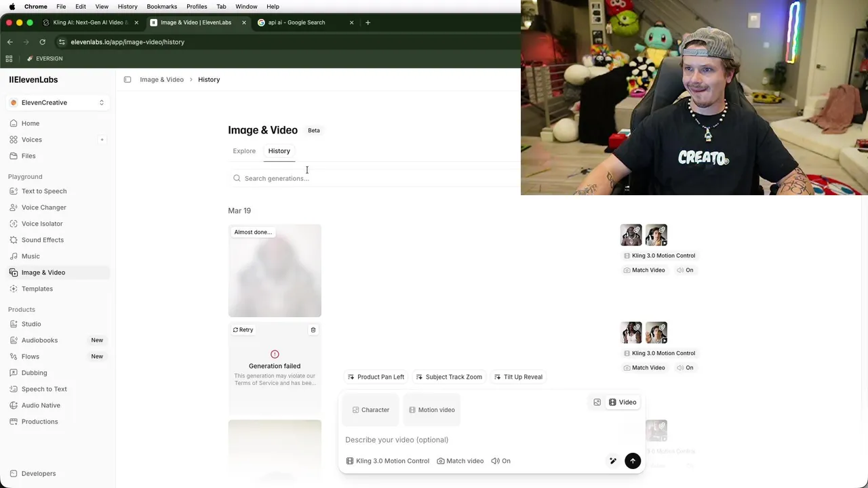Open Voice Isolator tool
The height and width of the screenshot is (488, 868).
click(41, 224)
